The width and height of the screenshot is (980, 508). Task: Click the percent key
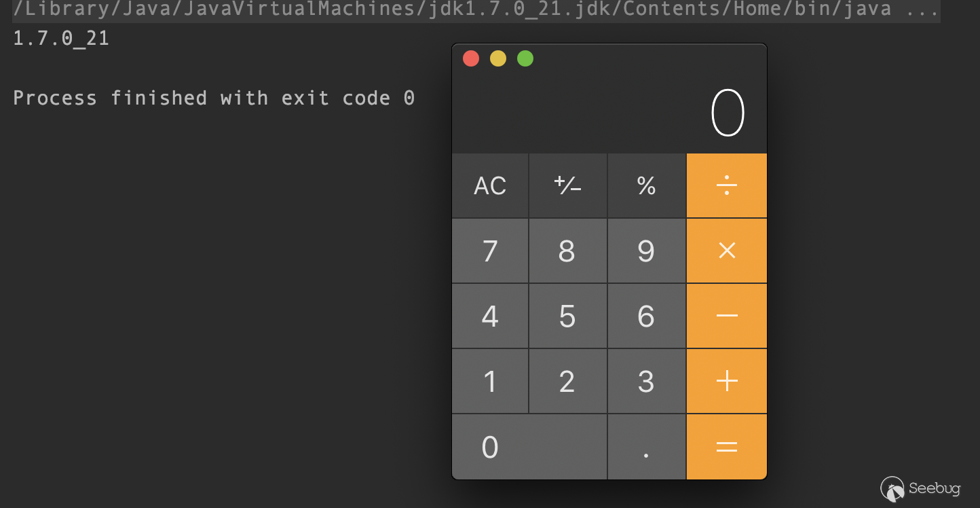click(x=647, y=185)
